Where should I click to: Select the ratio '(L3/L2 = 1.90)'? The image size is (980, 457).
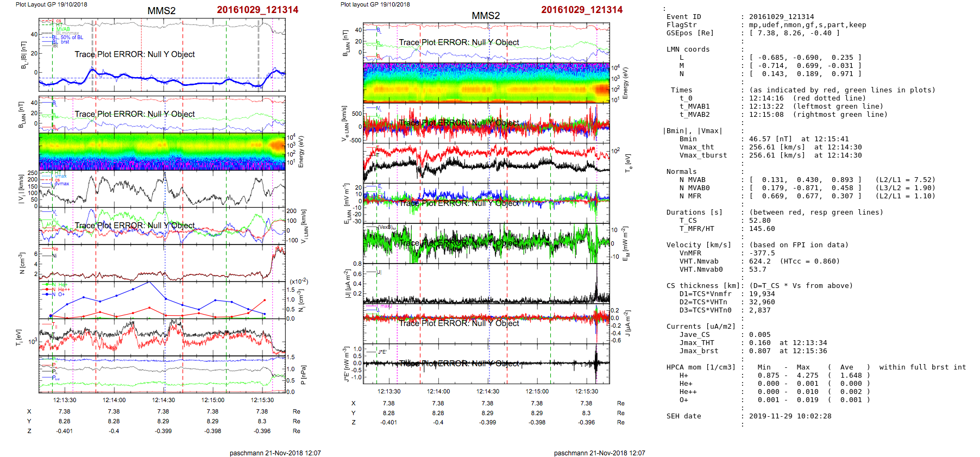pos(905,188)
